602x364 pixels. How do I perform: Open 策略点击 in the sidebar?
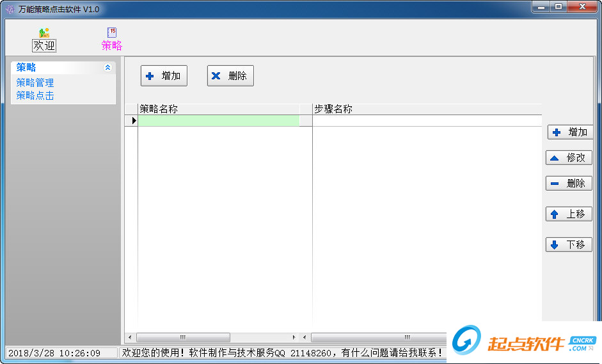pyautogui.click(x=35, y=95)
